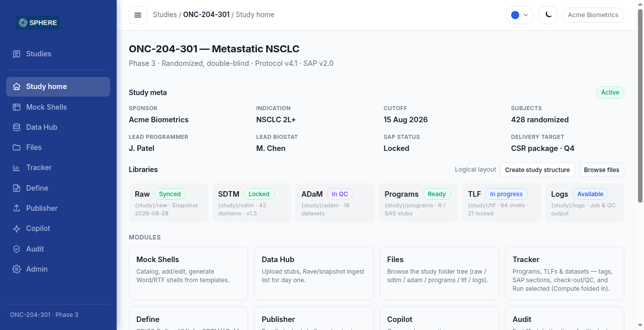The image size is (644, 330).
Task: Open the SDTM library card
Action: click(x=252, y=203)
